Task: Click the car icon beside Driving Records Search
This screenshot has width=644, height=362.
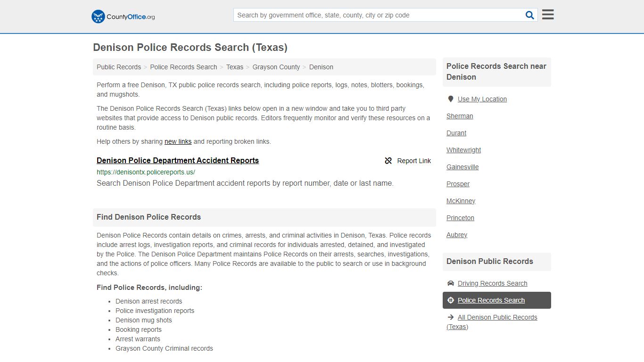Action: tap(451, 283)
